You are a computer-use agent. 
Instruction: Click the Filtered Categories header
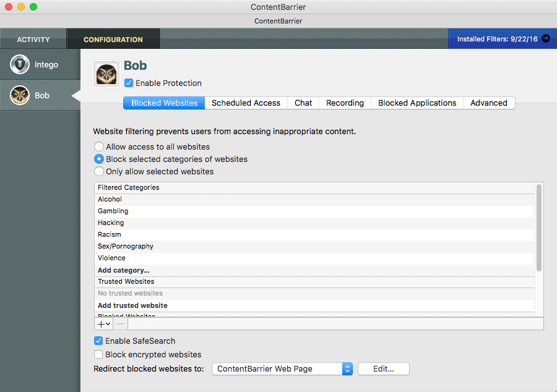pos(314,188)
